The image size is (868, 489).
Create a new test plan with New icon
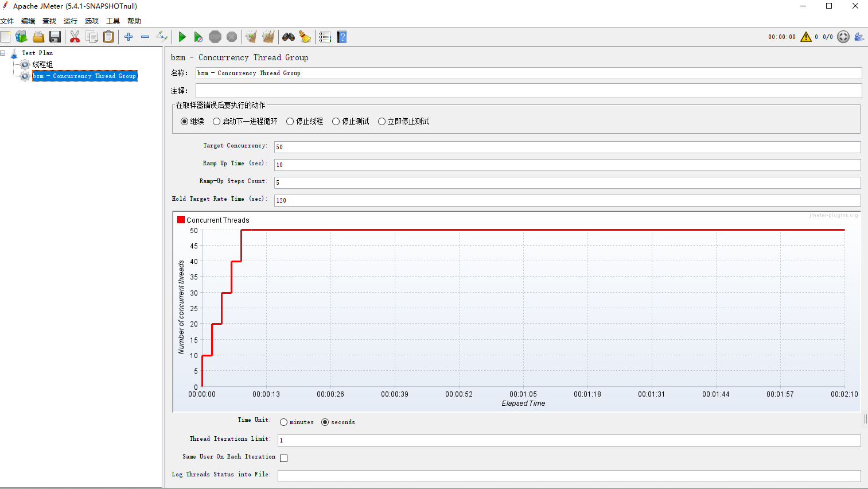[x=5, y=37]
